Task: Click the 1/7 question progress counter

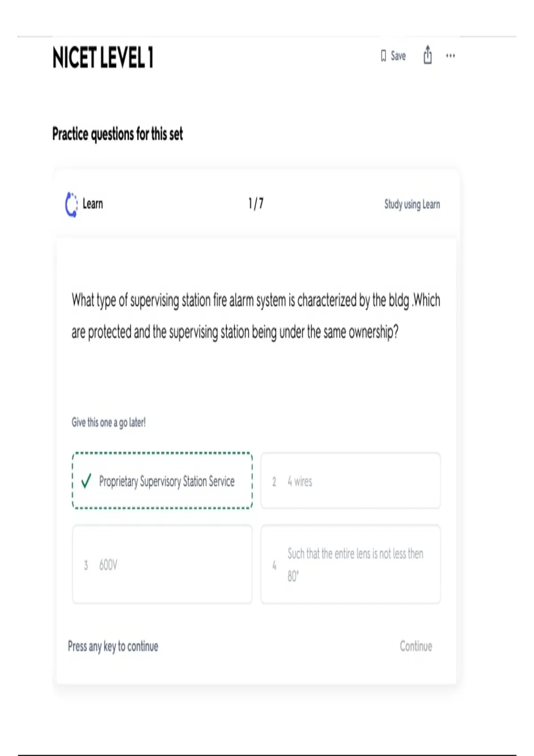Action: click(256, 204)
